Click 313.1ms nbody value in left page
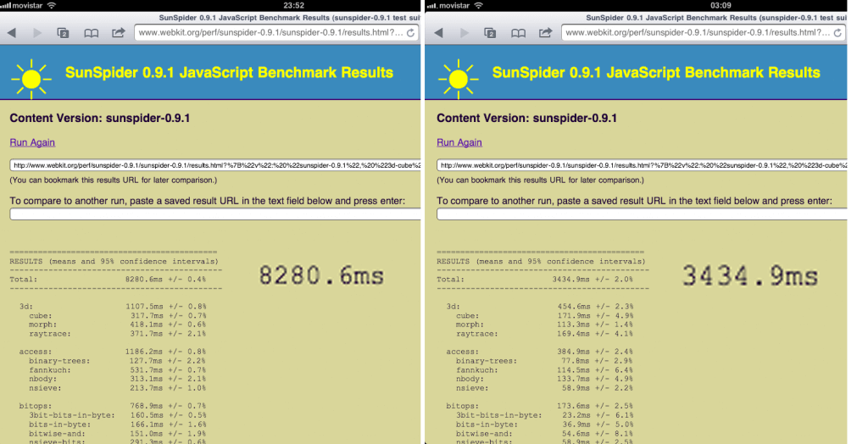 click(147, 379)
